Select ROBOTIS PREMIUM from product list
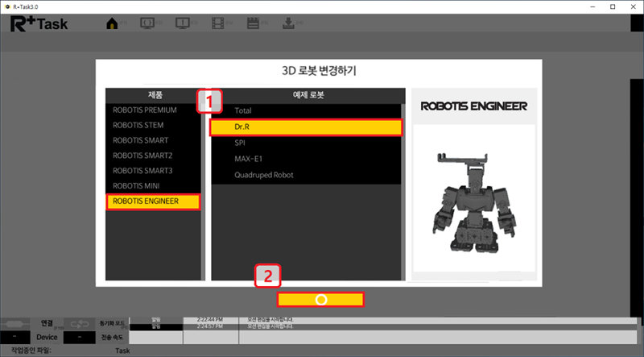Screen dimensions: 644x357 (146, 110)
